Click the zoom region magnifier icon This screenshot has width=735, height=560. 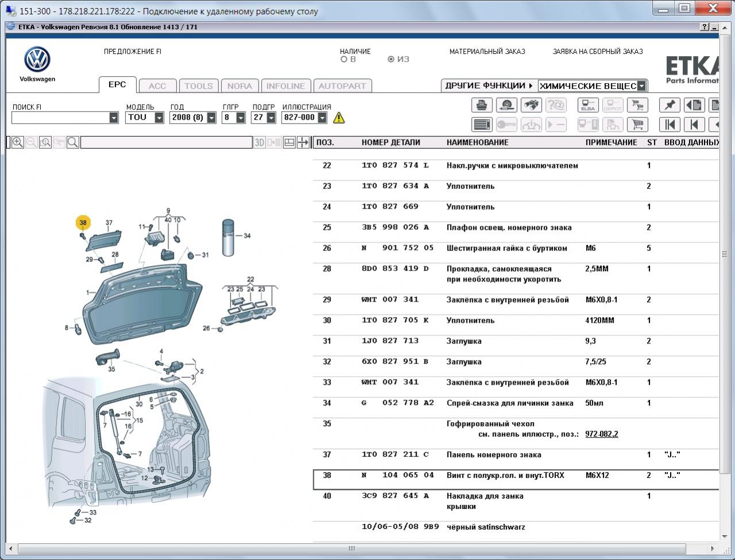[45, 142]
